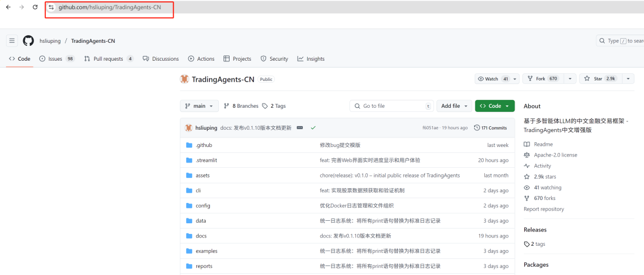View 2 Tags link next to branches

(x=274, y=106)
